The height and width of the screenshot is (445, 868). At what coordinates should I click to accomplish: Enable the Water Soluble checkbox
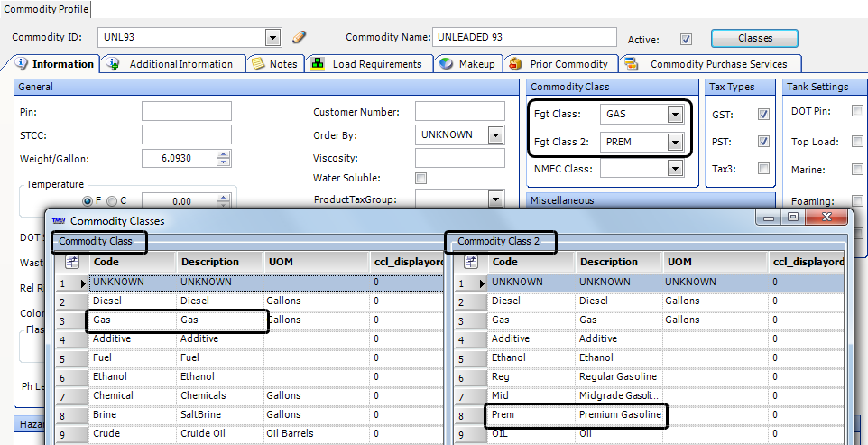click(x=420, y=179)
